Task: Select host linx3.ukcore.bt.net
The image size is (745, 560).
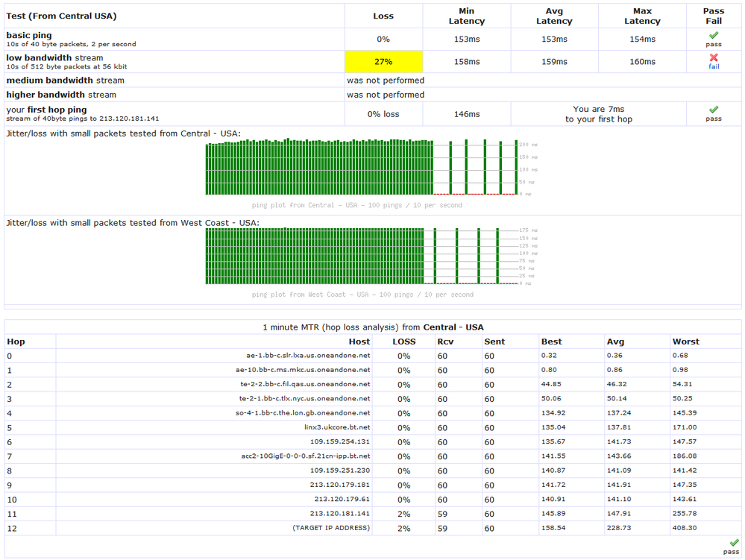Action: tap(337, 427)
